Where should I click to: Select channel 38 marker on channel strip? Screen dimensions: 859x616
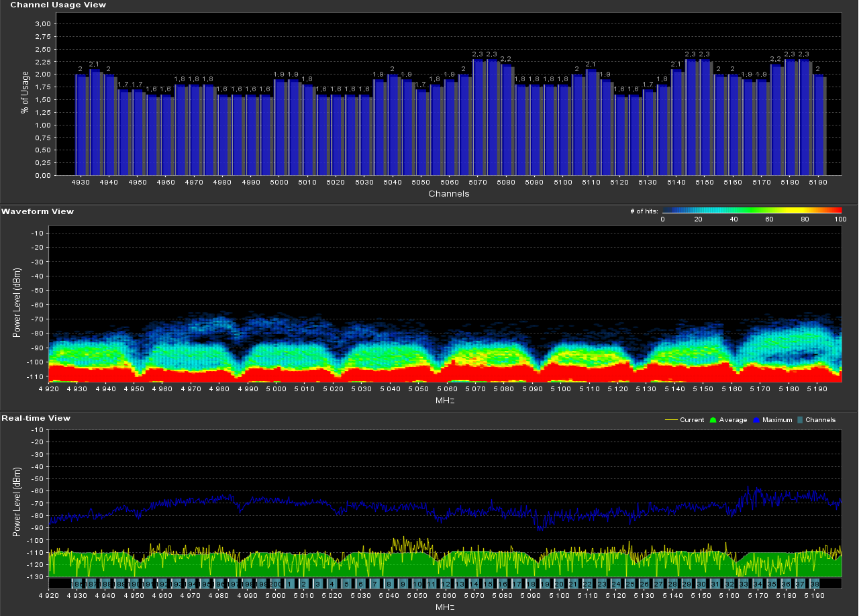coord(814,584)
